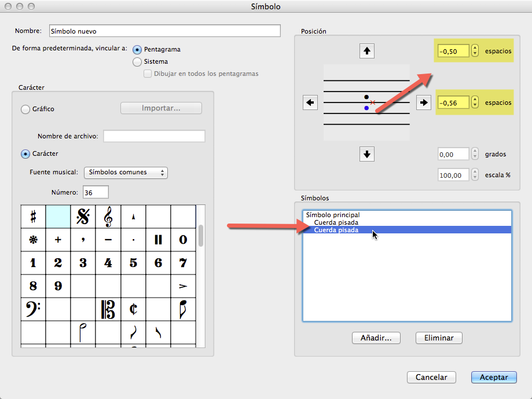The image size is (532, 399).
Task: Pick the cut time symbol
Action: coord(133,309)
